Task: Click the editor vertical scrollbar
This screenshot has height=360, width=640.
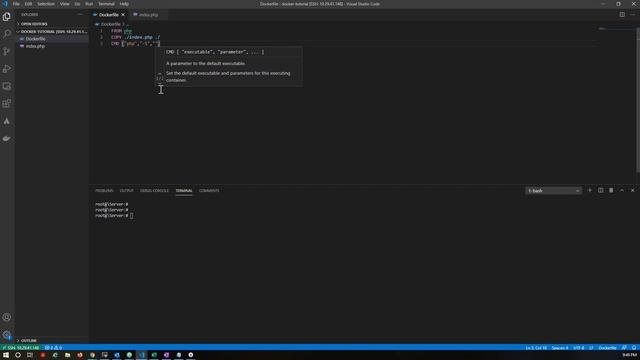Action: click(x=638, y=100)
